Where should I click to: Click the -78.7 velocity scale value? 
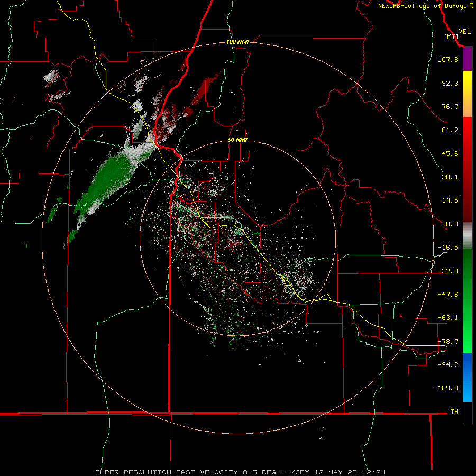tap(448, 342)
